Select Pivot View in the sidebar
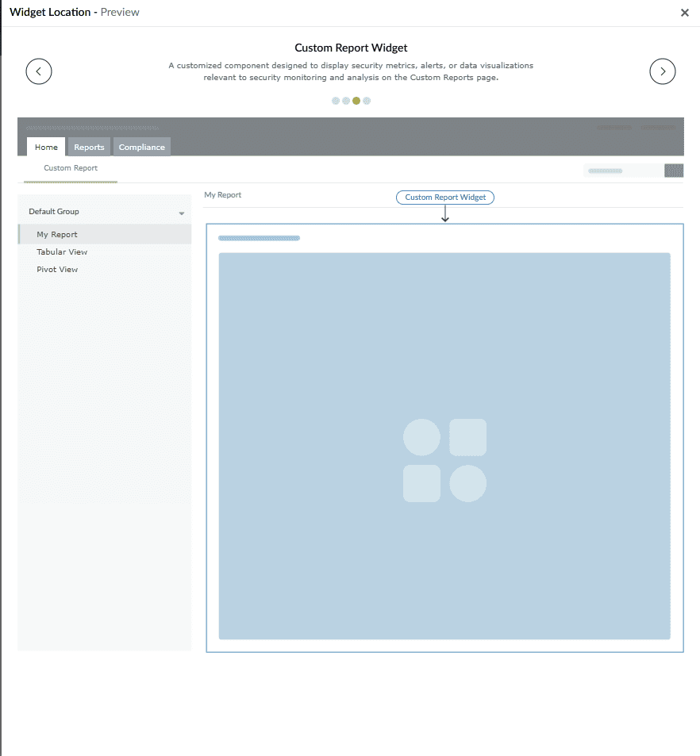Image resolution: width=700 pixels, height=756 pixels. pos(57,269)
